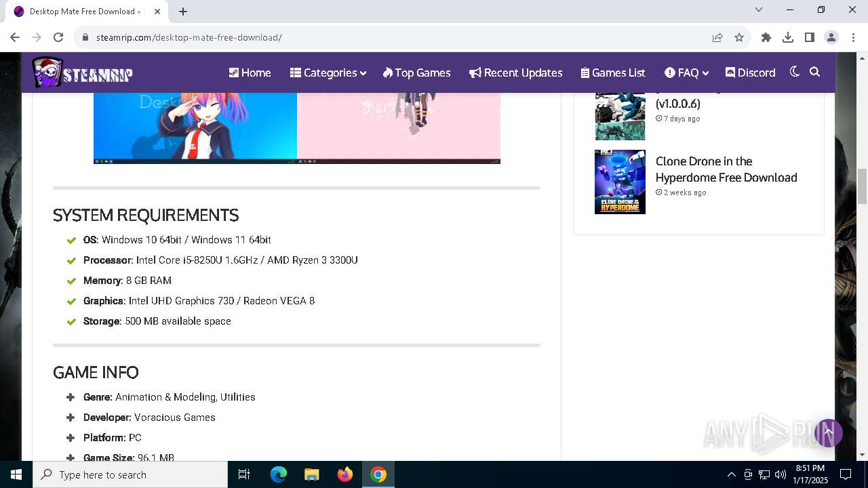Click the Genre: Animation & Modeling line
The image size is (868, 488).
coord(170,397)
